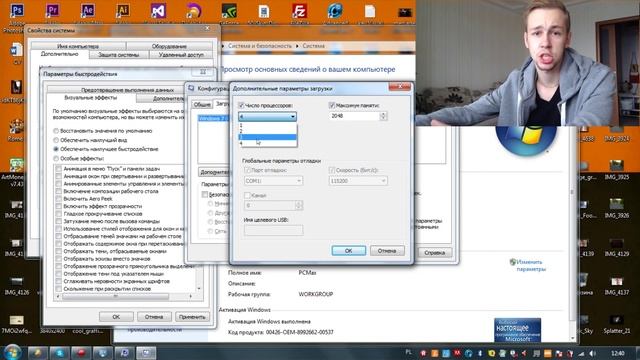
Task: Click the Genuine Microsoft software badge
Action: (x=517, y=330)
